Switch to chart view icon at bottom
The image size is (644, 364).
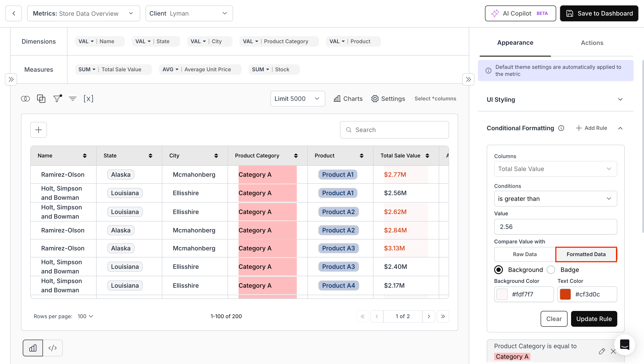pos(33,348)
